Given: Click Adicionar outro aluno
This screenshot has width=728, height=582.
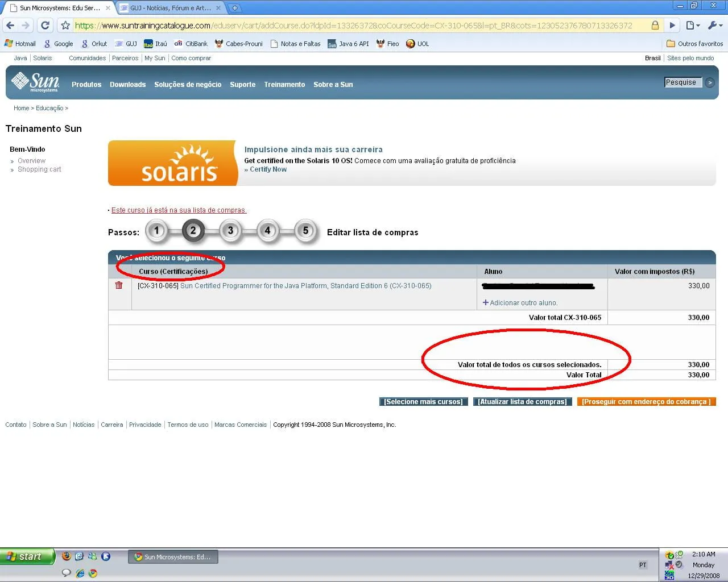Looking at the screenshot, I should (520, 303).
